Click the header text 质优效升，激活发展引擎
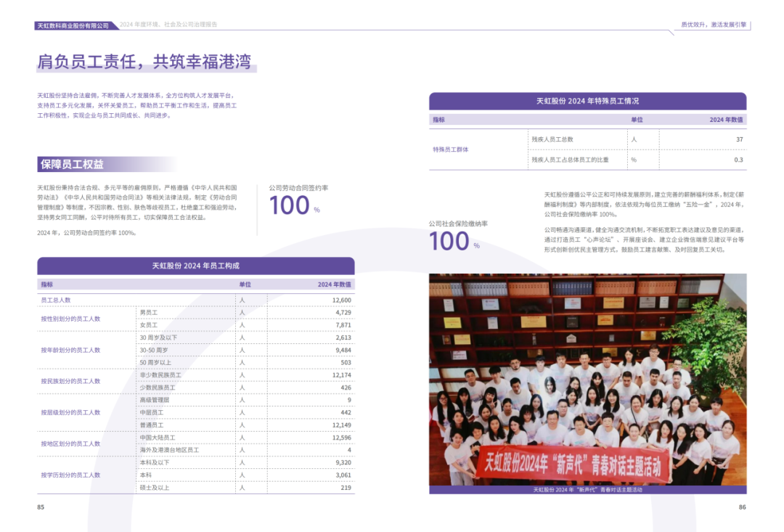Image resolution: width=784 pixels, height=532 pixels. (713, 25)
